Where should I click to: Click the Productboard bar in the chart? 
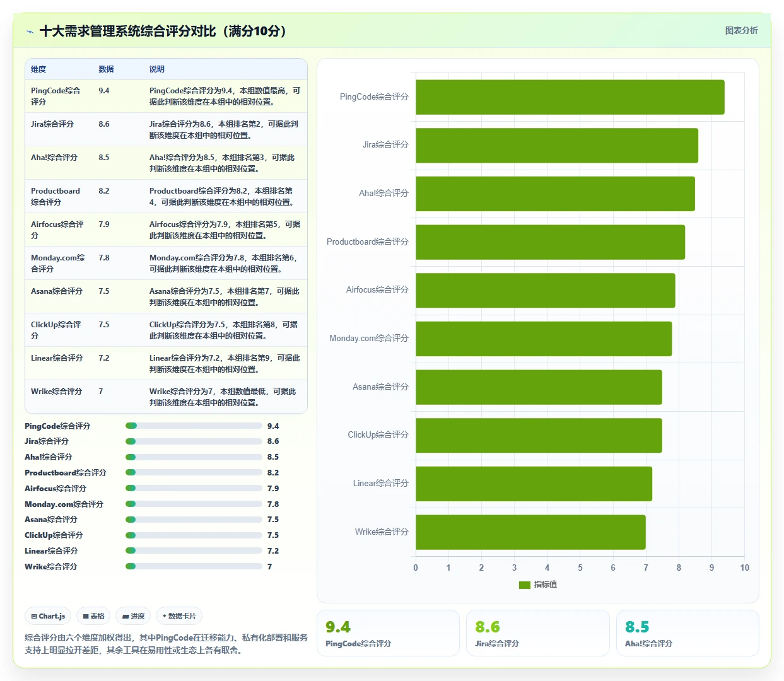click(x=550, y=242)
